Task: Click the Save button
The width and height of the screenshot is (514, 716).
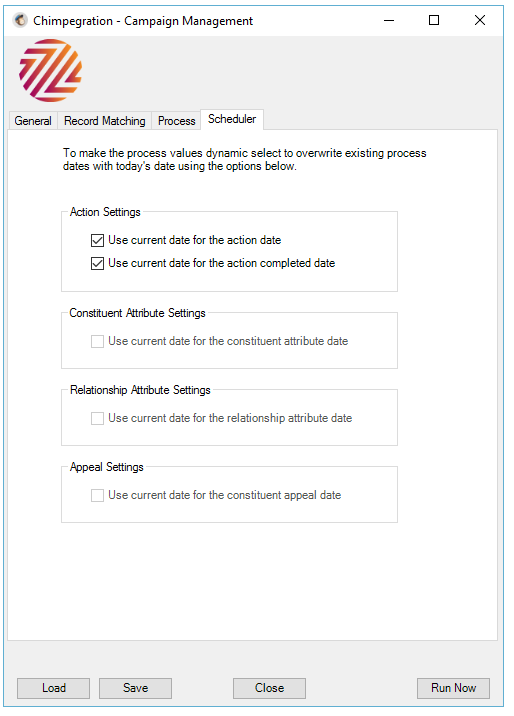Action: (136, 688)
